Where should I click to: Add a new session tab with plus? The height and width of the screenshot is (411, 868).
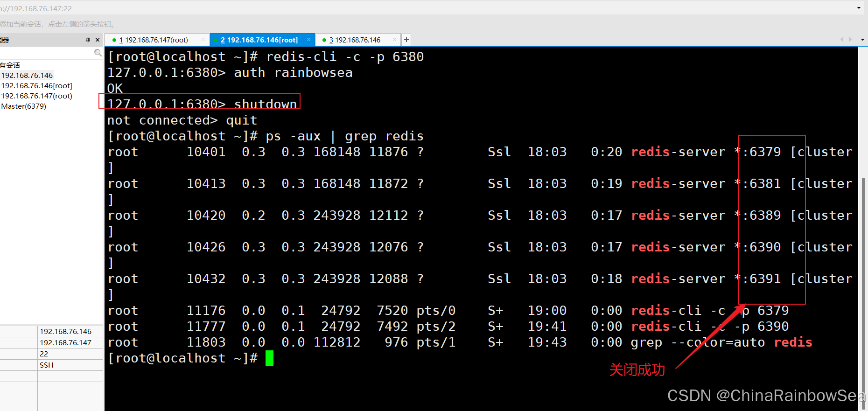(x=406, y=40)
